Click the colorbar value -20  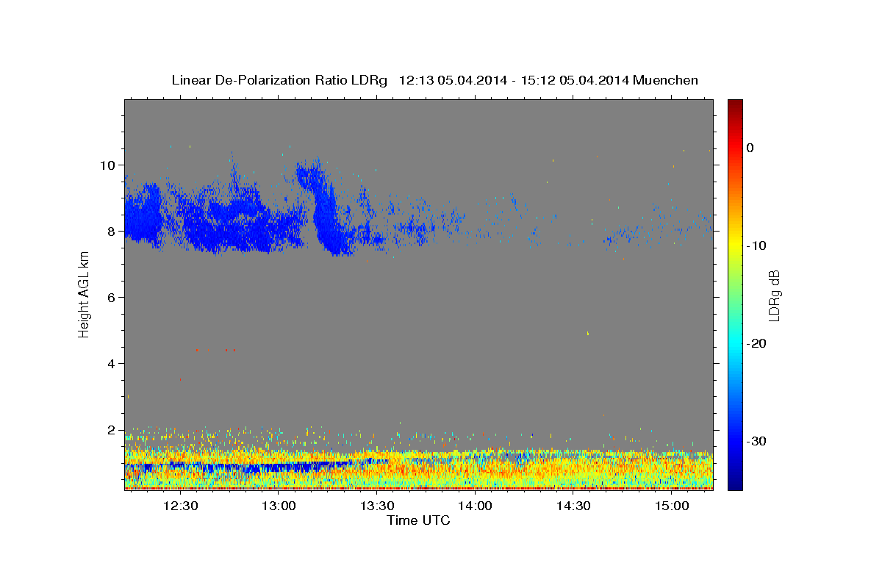click(x=756, y=343)
